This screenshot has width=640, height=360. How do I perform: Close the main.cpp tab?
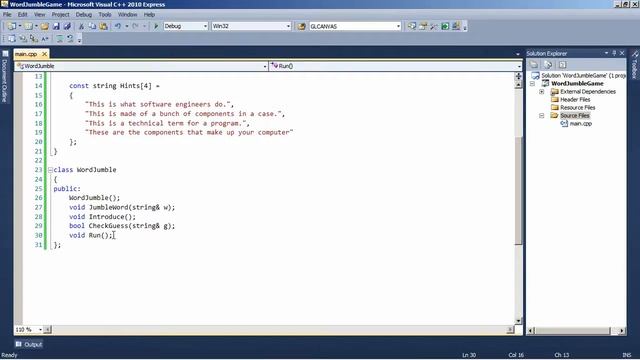(44, 54)
